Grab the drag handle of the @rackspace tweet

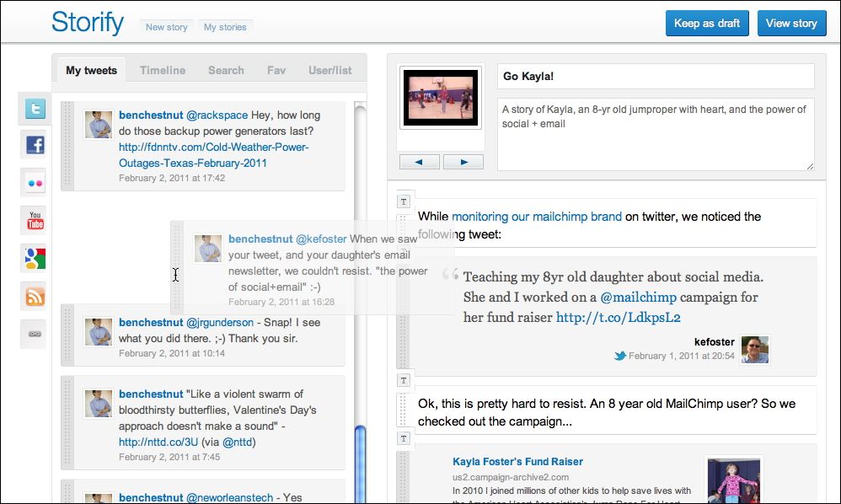tap(67, 145)
